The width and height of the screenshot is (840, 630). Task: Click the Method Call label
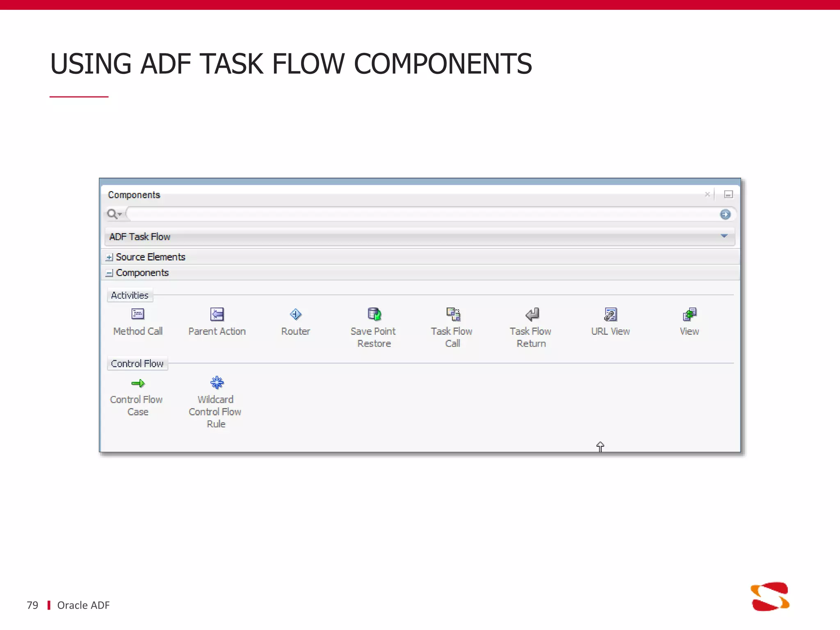pos(138,331)
